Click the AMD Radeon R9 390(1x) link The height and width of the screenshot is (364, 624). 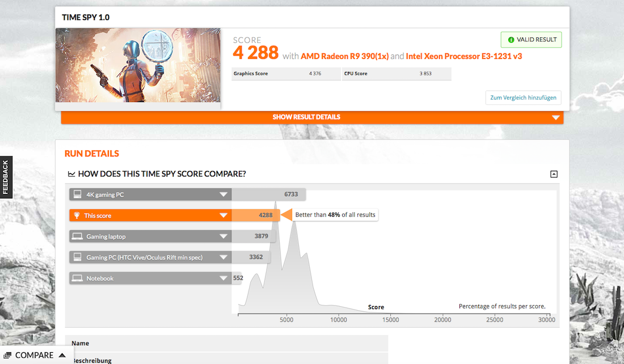[345, 56]
